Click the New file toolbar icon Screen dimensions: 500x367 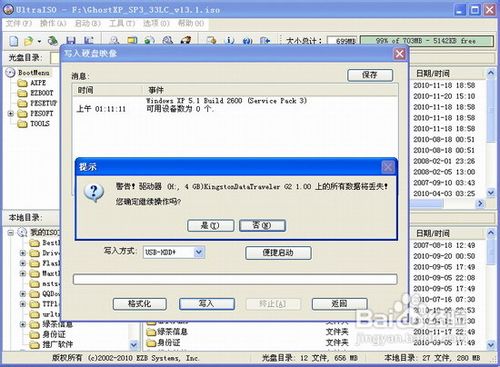coord(14,41)
